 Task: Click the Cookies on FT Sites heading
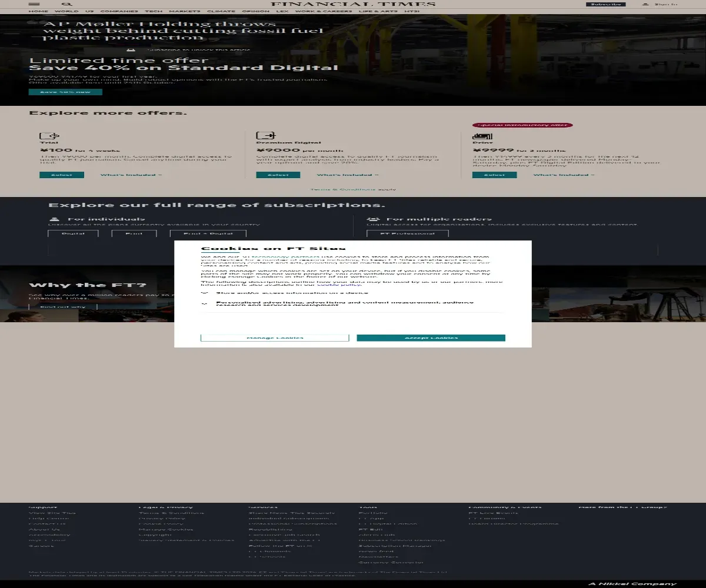[274, 249]
